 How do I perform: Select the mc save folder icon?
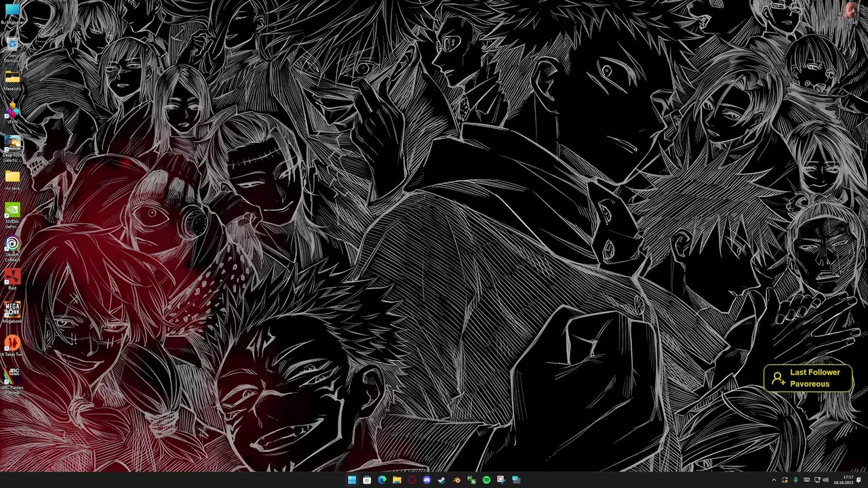[12, 180]
